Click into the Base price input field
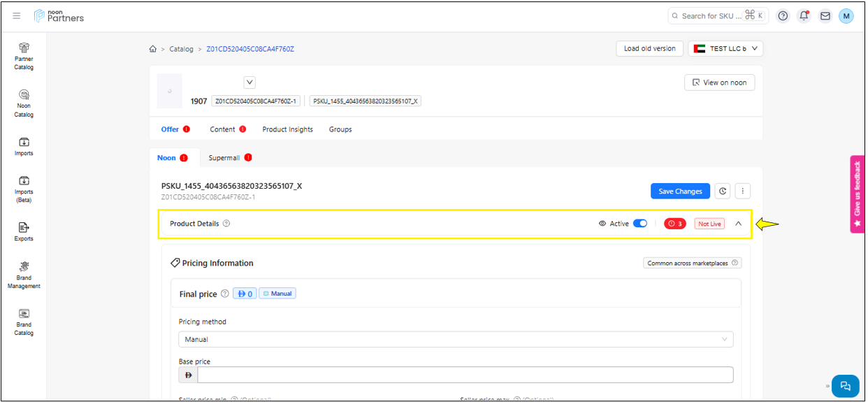Image resolution: width=868 pixels, height=402 pixels. pos(465,375)
